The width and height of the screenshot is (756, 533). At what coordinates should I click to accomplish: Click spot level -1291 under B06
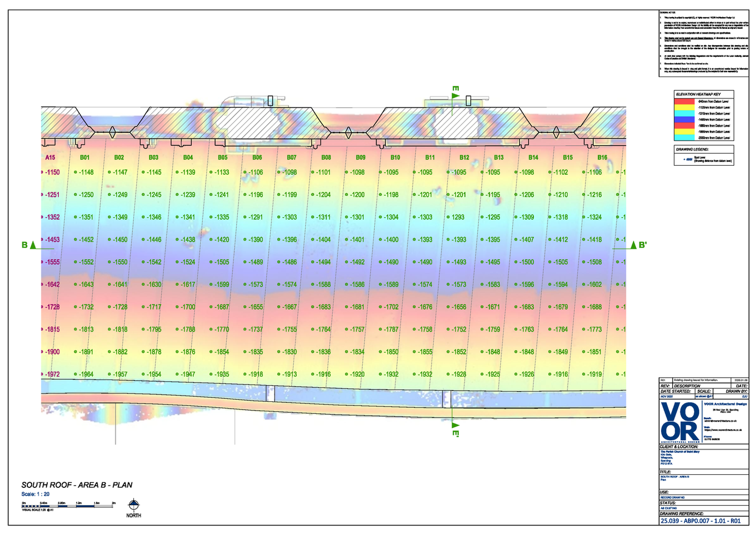[x=256, y=217]
